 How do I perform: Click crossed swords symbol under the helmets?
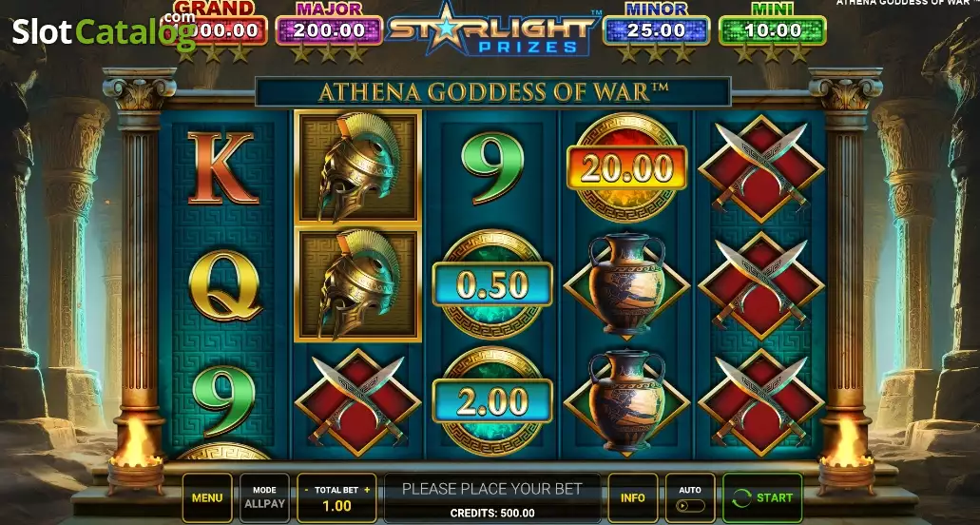pos(357,402)
